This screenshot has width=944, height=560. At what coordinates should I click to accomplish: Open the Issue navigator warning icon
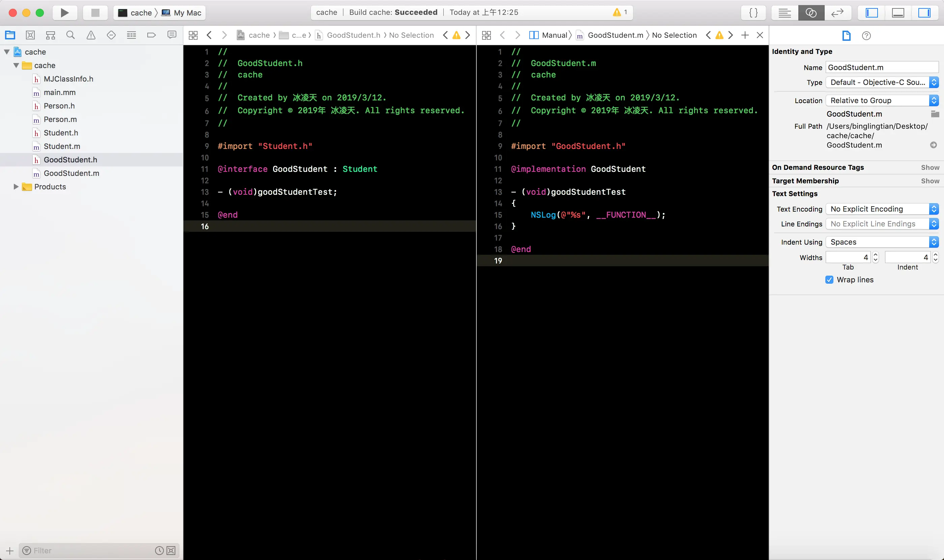(x=91, y=35)
